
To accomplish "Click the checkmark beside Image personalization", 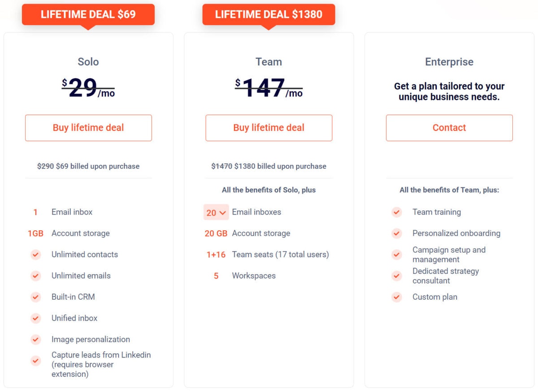I will point(35,340).
